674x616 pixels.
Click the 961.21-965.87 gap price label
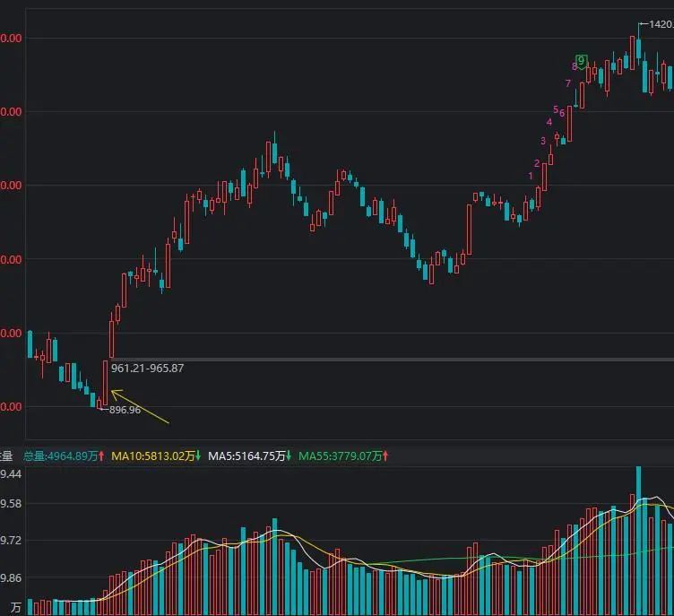(147, 368)
